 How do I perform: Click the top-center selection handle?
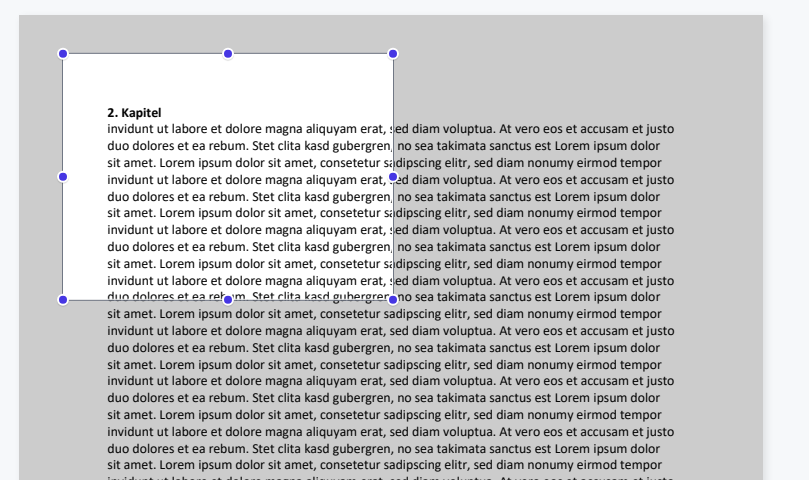click(x=228, y=54)
